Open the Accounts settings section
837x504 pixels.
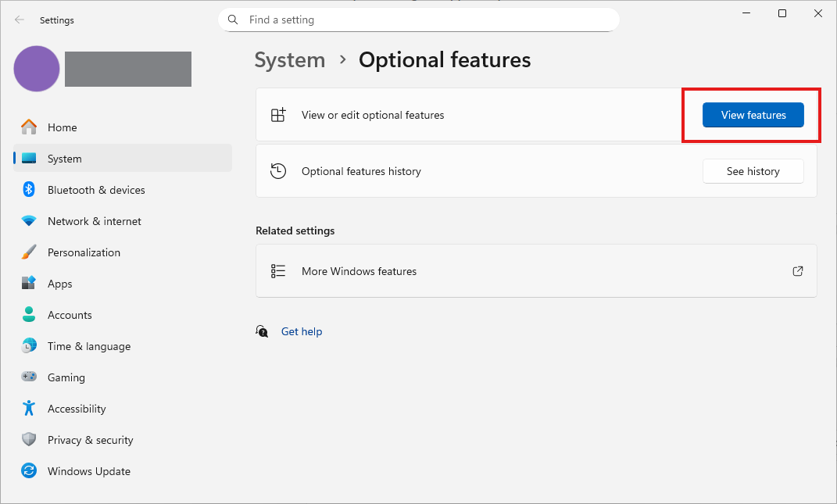[x=70, y=315]
